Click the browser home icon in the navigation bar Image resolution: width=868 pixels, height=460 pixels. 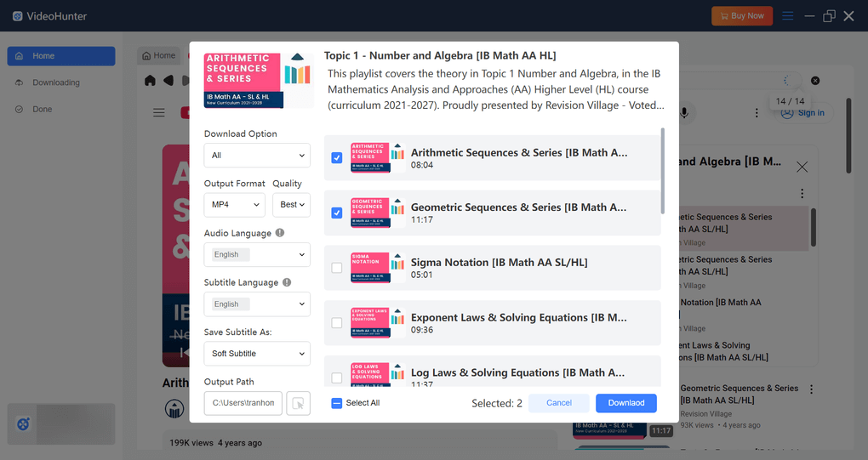point(151,81)
